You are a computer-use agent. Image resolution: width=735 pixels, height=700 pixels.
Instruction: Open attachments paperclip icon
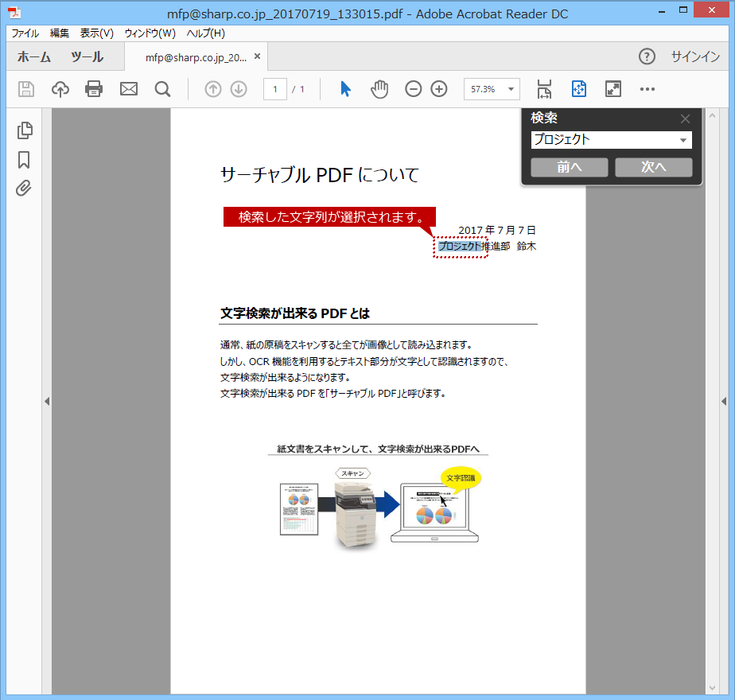(23, 188)
